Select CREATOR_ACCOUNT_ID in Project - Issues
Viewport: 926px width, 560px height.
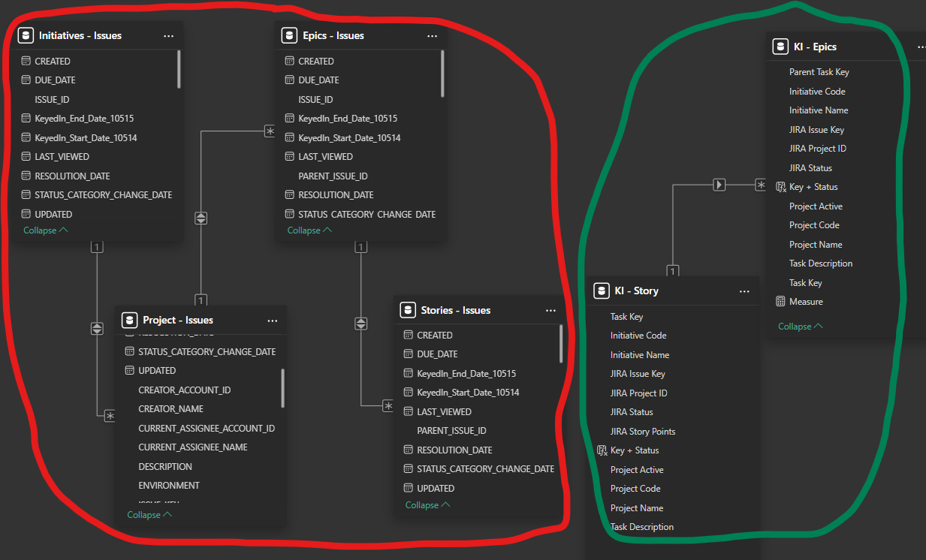point(185,390)
